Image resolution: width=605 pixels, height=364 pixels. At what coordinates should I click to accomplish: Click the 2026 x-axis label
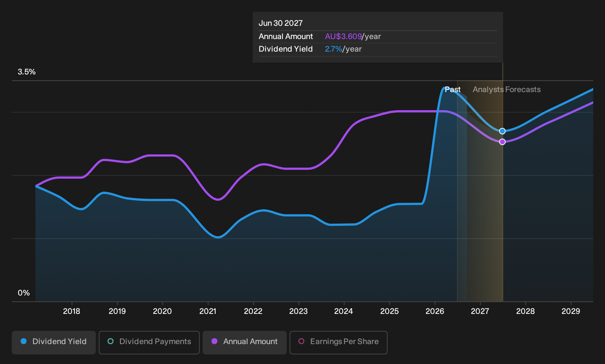tap(435, 311)
